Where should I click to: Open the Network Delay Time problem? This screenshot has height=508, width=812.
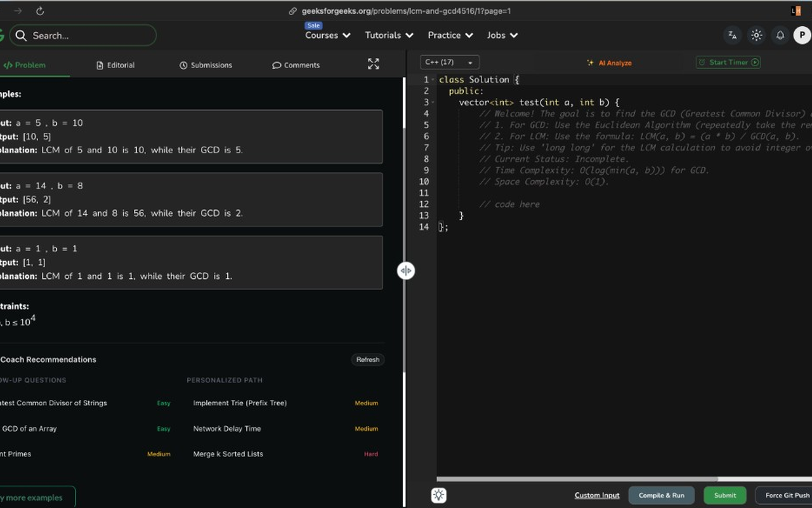pos(227,429)
